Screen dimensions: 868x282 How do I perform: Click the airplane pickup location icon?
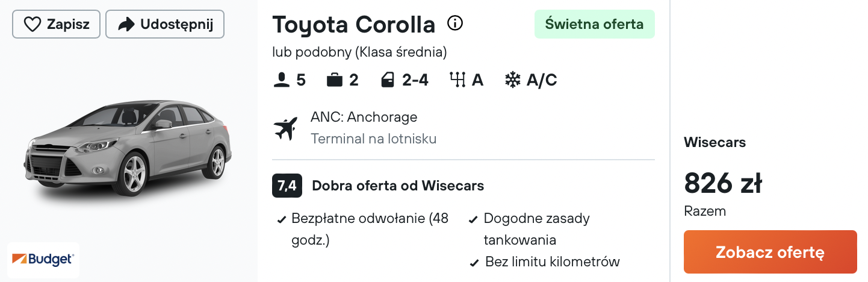pyautogui.click(x=286, y=128)
